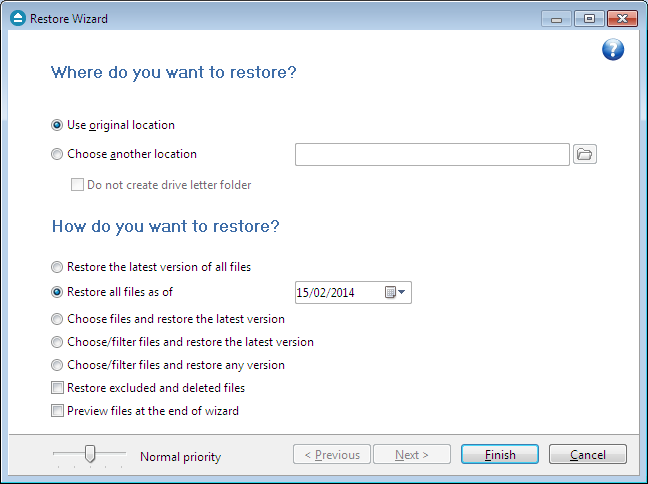Viewport: 648px width, 484px height.
Task: Minimize the Restore Wizard window
Action: pos(556,19)
